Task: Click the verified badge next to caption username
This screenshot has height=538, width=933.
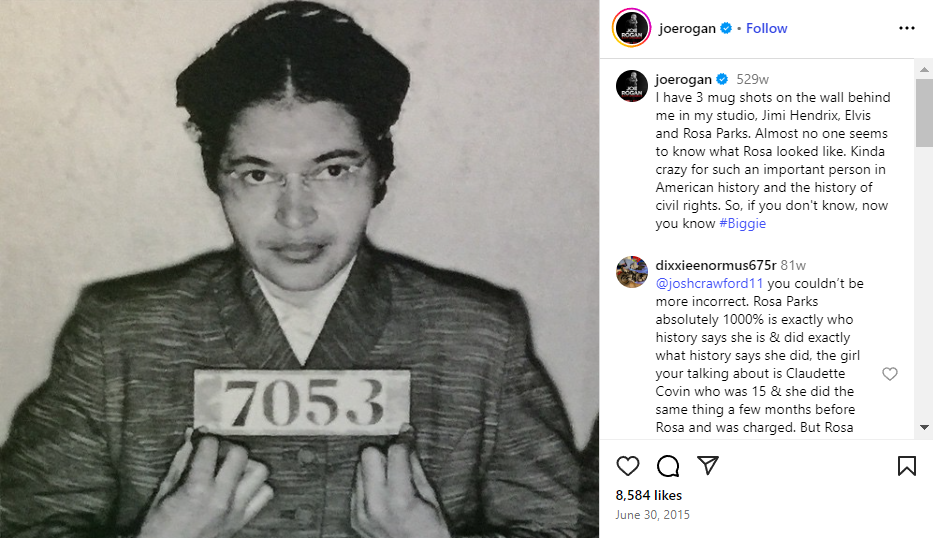Action: (722, 79)
